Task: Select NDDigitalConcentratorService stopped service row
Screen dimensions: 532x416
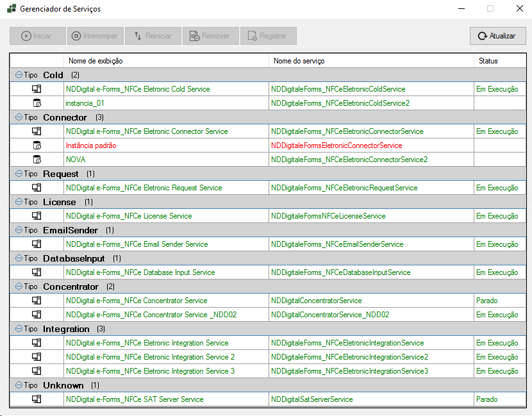Action: click(317, 301)
